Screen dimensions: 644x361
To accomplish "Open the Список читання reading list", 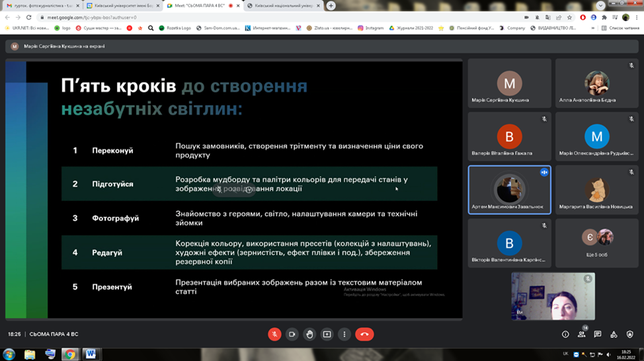I will coord(620,28).
